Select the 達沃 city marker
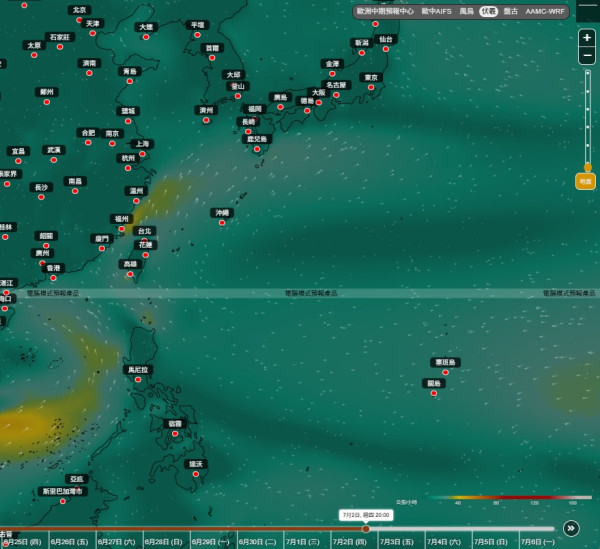 pyautogui.click(x=196, y=474)
